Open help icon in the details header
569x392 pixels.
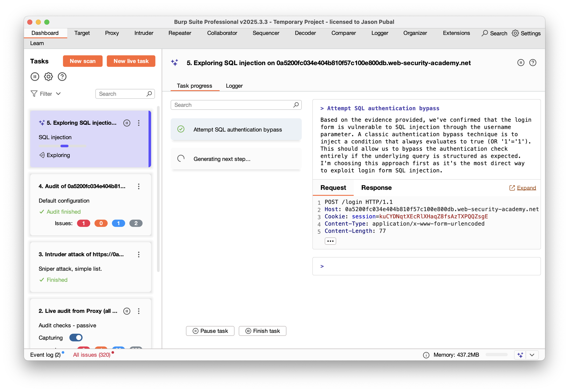point(533,63)
